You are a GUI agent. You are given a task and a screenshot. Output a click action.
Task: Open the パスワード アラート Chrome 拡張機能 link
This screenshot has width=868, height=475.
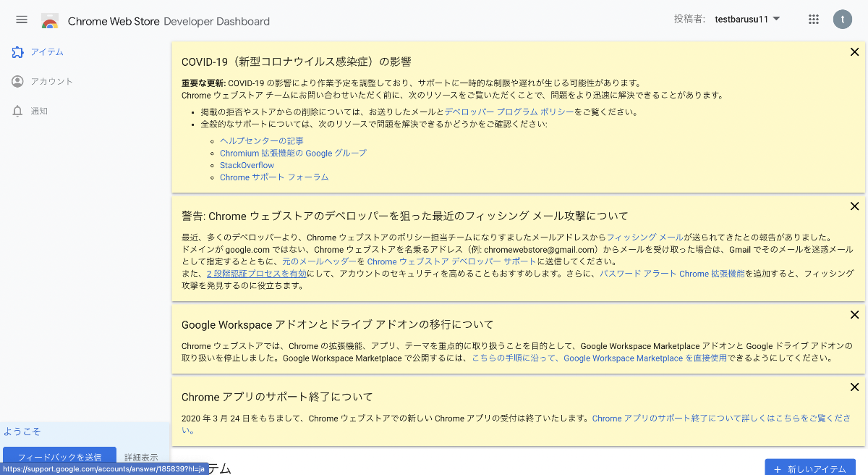tap(672, 274)
